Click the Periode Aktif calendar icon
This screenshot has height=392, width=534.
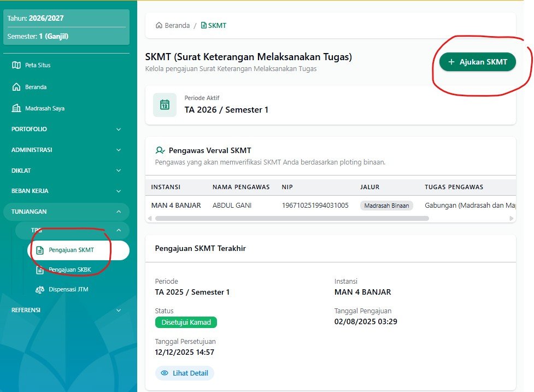165,105
